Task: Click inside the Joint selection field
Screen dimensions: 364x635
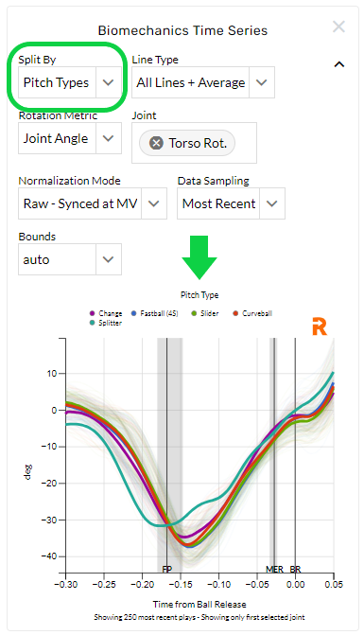Action: point(194,143)
